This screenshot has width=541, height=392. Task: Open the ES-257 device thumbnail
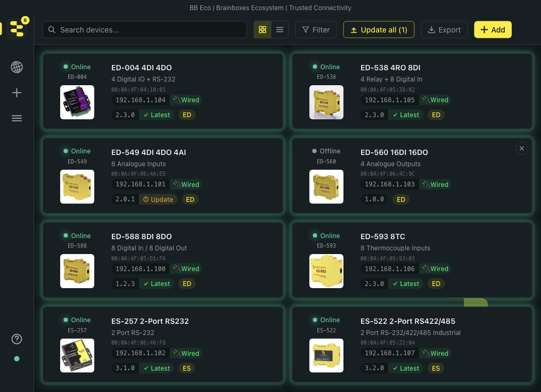[x=77, y=355]
